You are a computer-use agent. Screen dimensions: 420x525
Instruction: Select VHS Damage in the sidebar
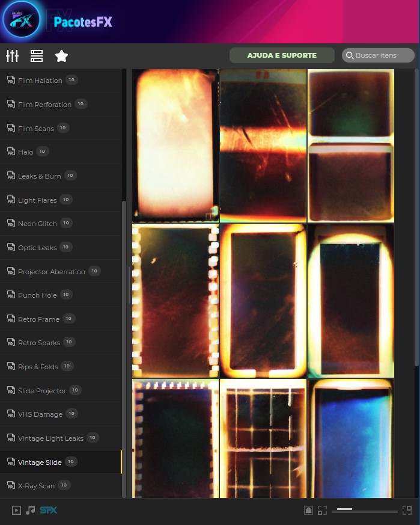[40, 414]
